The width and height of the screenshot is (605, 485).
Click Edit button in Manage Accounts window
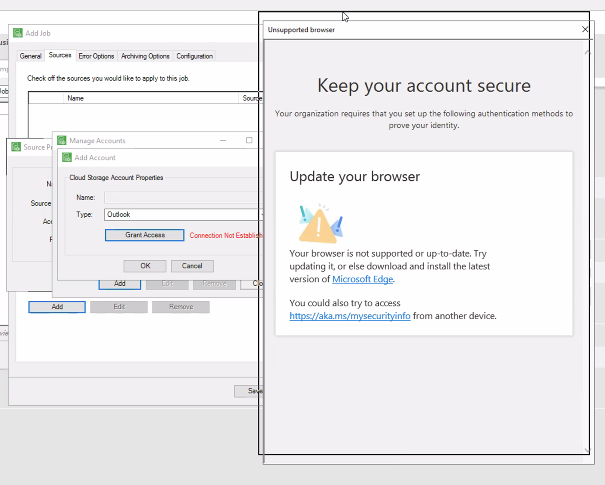pos(167,284)
